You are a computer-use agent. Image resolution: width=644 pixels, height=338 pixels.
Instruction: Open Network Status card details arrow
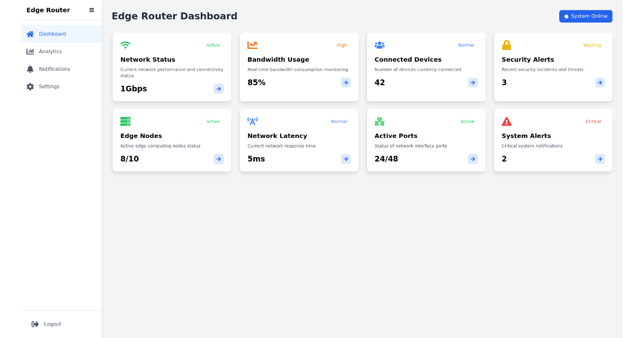point(218,89)
